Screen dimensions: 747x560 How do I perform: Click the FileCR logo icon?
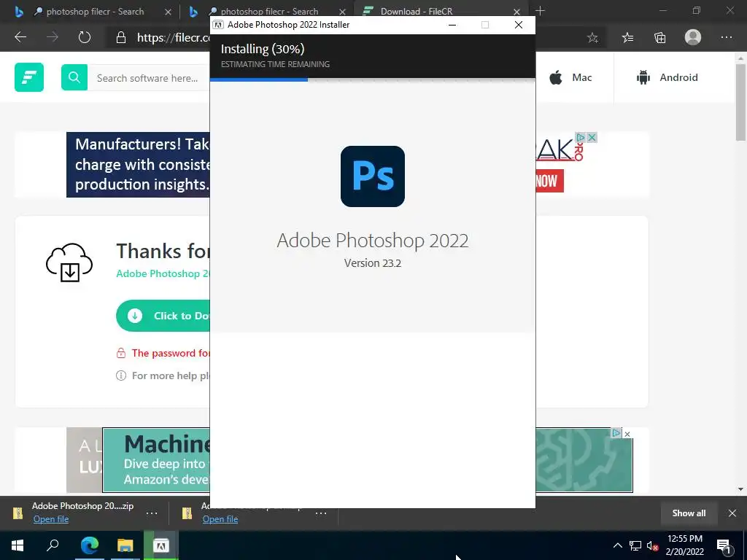pos(29,77)
